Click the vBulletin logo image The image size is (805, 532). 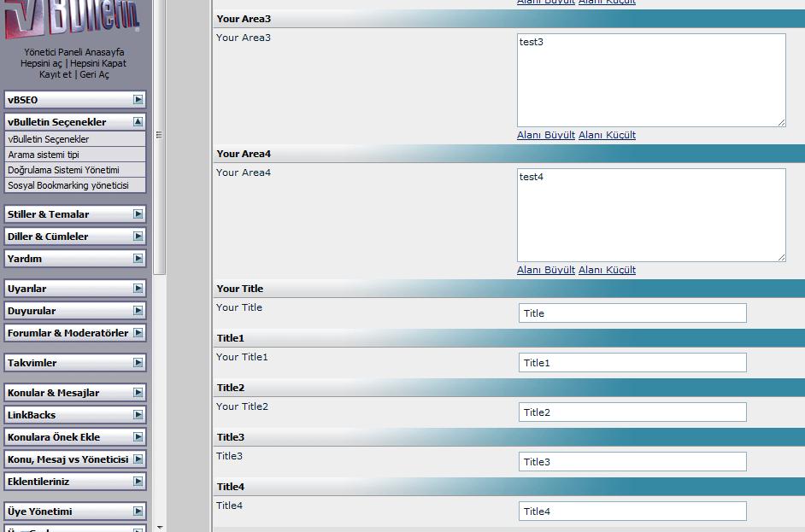(x=73, y=19)
